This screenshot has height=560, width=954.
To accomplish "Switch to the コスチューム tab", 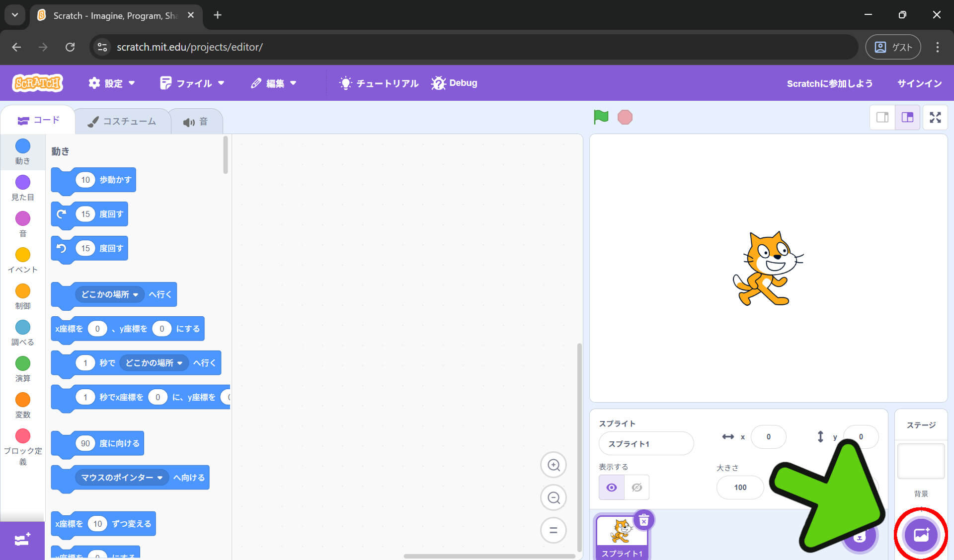I will coord(122,121).
